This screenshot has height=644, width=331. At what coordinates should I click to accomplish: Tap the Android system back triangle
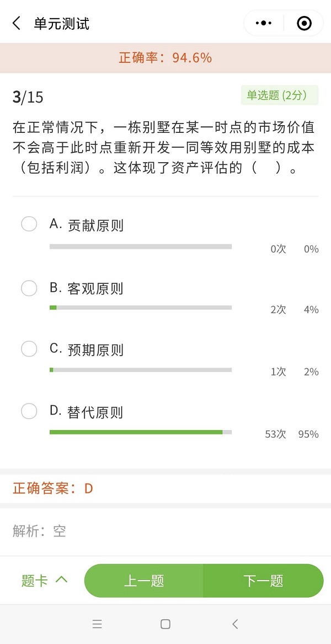(235, 624)
